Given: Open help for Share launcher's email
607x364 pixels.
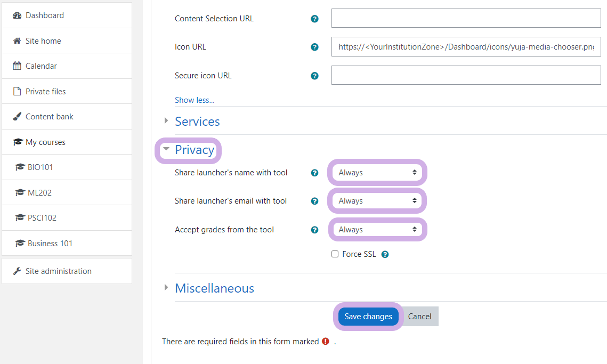Looking at the screenshot, I should click(x=314, y=201).
